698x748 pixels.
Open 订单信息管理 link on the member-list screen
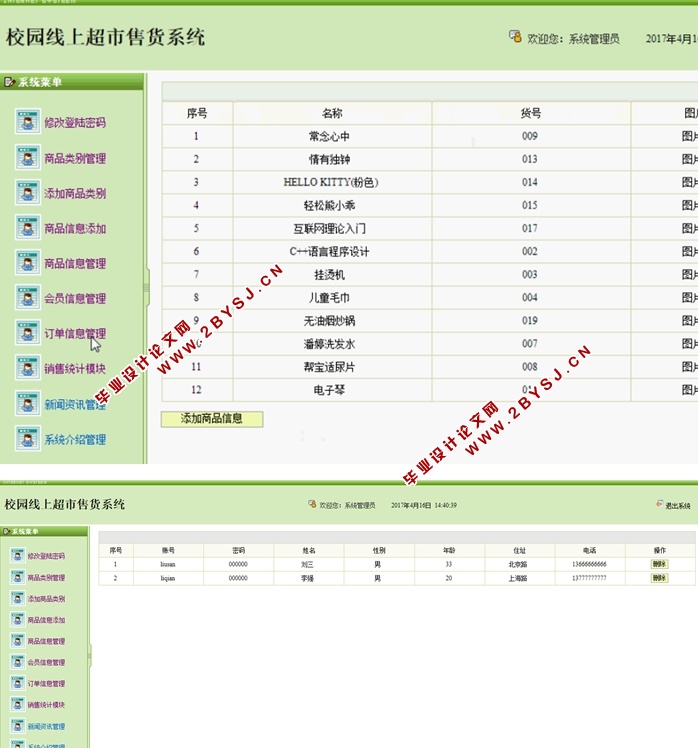tap(46, 684)
